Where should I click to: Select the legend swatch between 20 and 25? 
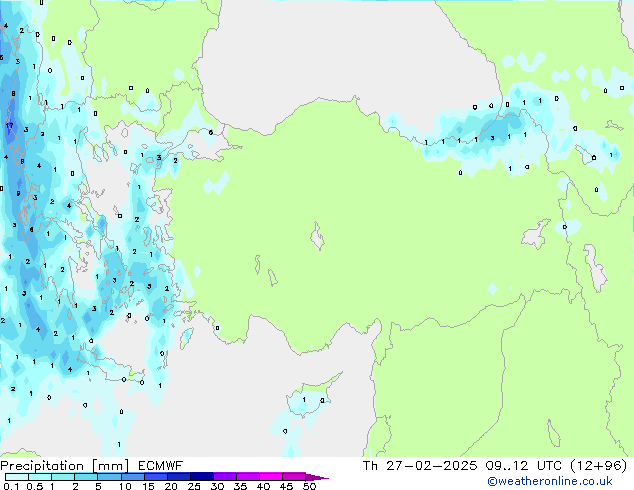pyautogui.click(x=178, y=477)
